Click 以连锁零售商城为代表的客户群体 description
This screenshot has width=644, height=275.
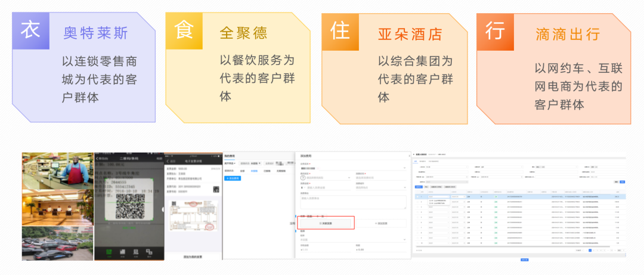[100, 80]
